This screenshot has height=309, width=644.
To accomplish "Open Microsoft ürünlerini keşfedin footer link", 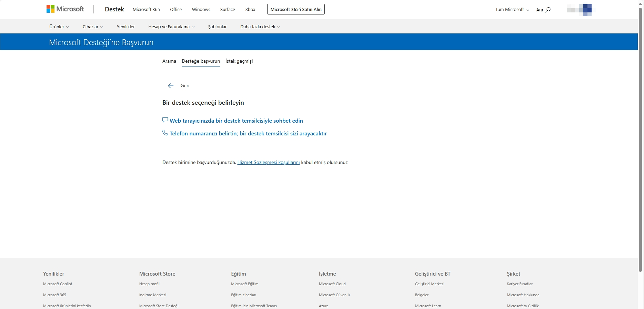I will [x=67, y=306].
